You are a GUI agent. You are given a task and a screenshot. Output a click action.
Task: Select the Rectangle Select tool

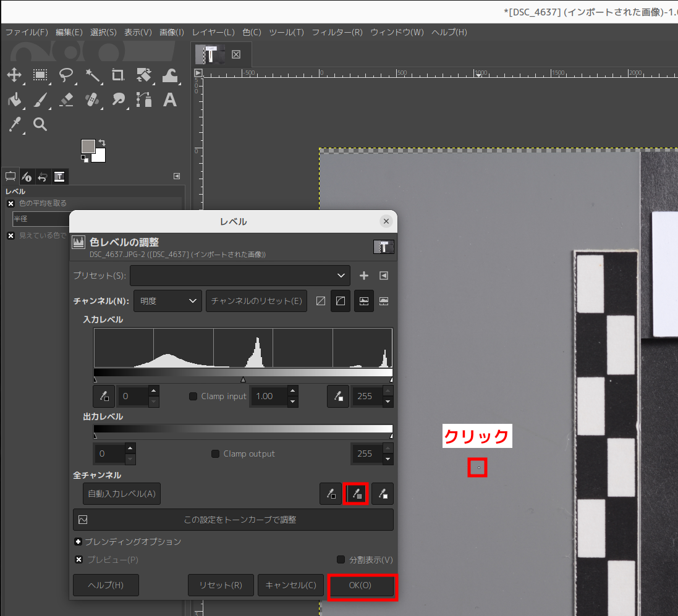tap(40, 75)
